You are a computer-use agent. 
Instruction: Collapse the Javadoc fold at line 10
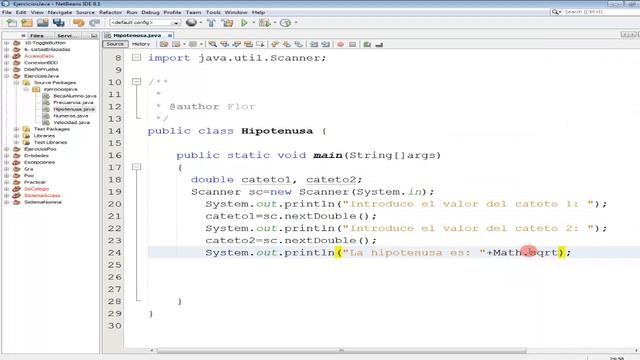tap(136, 82)
